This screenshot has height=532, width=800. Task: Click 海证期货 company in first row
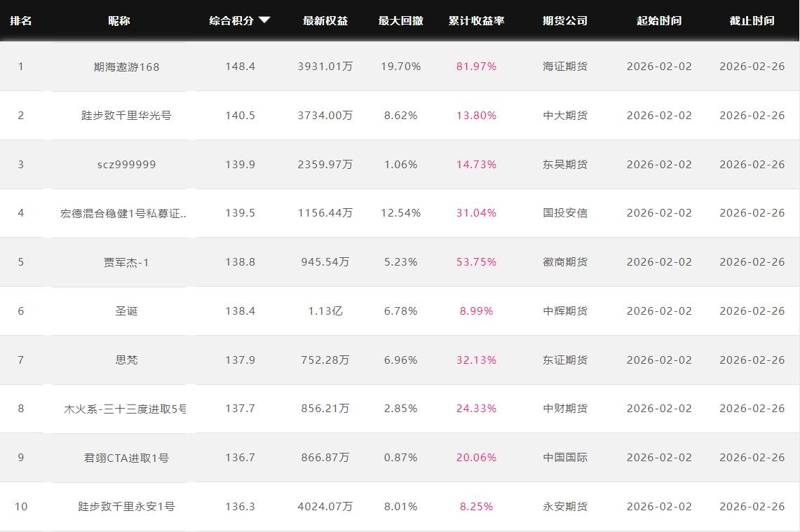tap(565, 67)
